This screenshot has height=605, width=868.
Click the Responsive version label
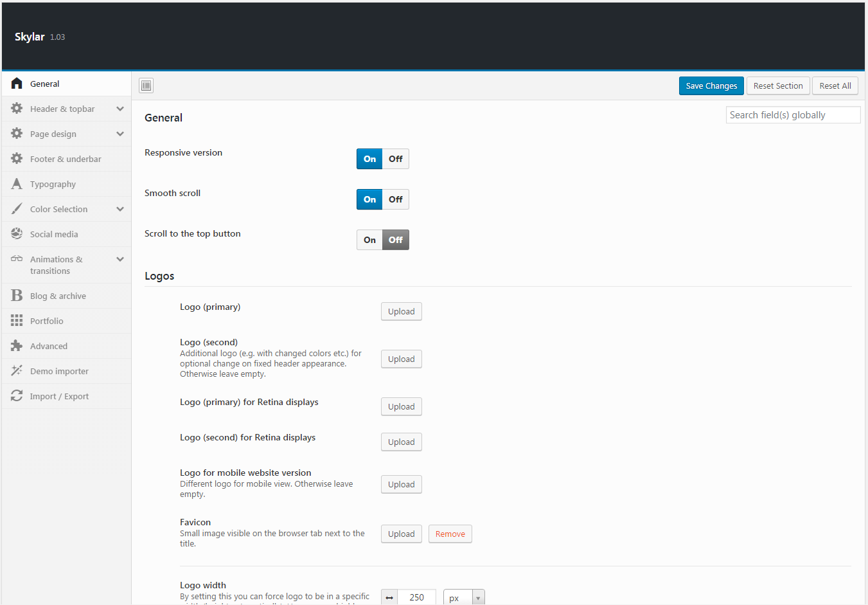point(183,152)
